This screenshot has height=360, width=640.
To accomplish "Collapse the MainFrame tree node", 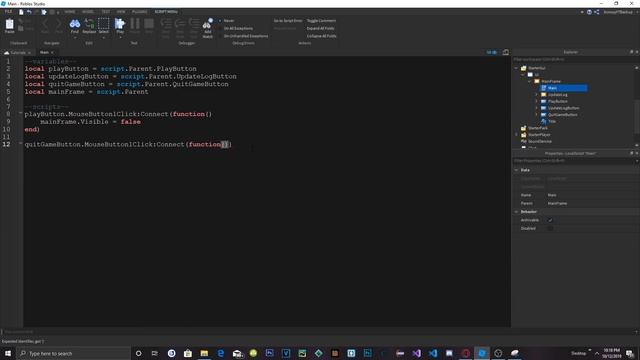I will [530, 81].
